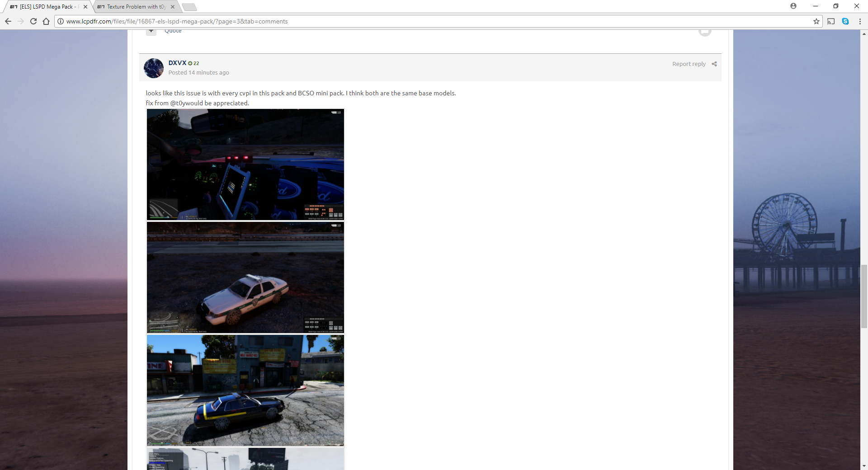Click the @t0y mention in the post
The width and height of the screenshot is (868, 470).
[178, 103]
